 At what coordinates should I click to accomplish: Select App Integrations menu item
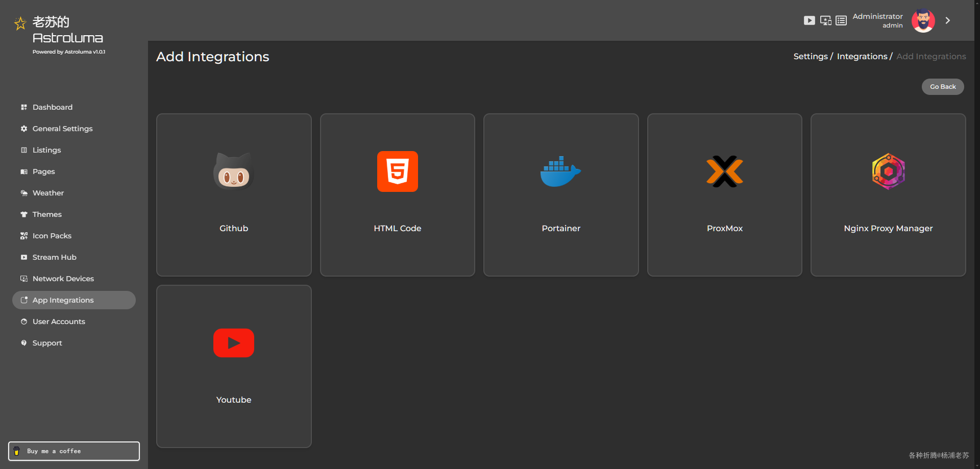(74, 300)
